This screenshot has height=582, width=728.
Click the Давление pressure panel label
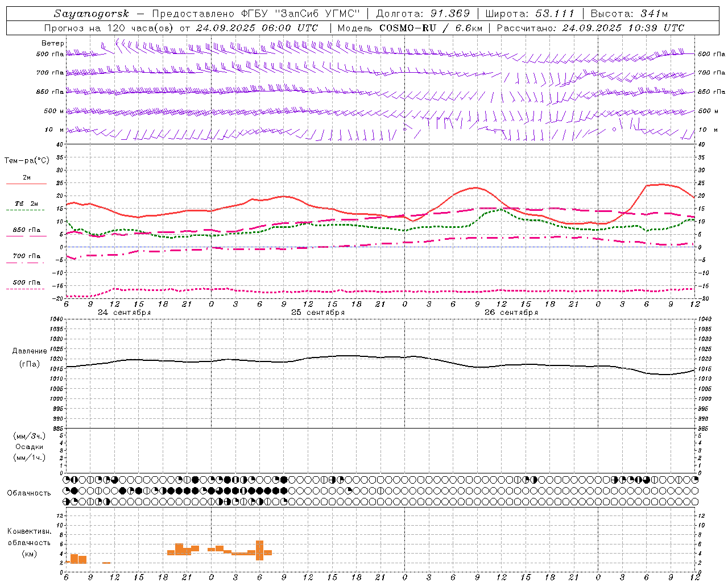click(30, 351)
